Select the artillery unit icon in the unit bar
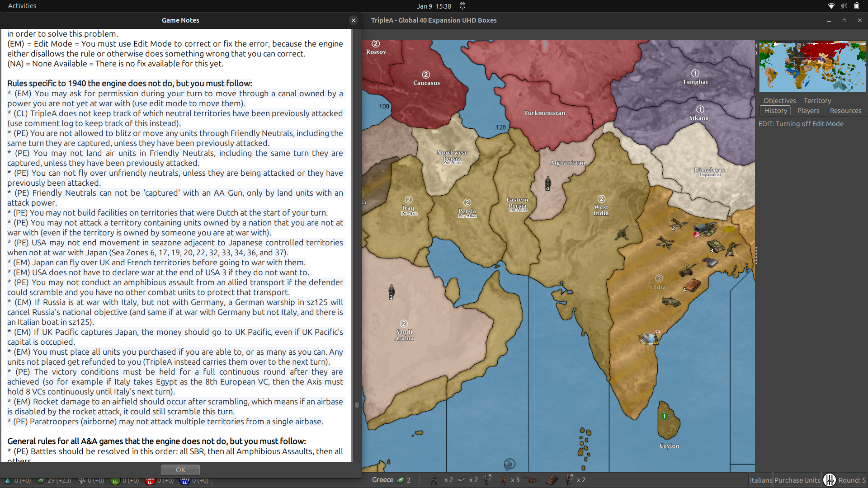Image resolution: width=868 pixels, height=488 pixels. tap(532, 481)
